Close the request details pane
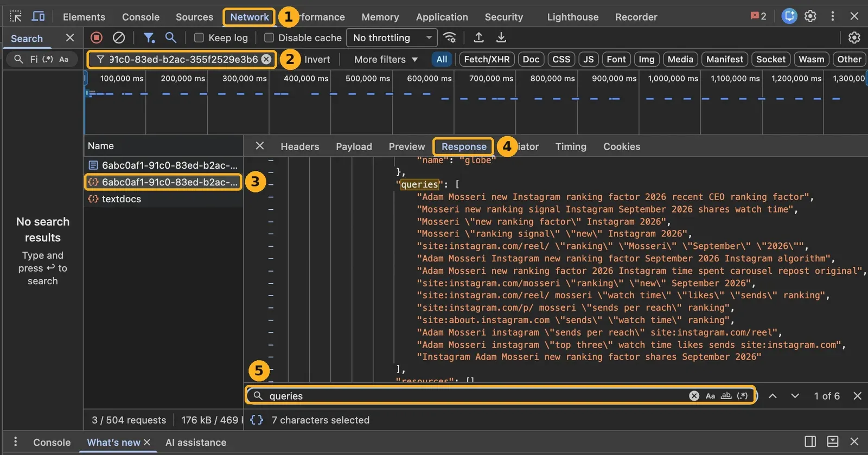Image resolution: width=868 pixels, height=455 pixels. (260, 146)
